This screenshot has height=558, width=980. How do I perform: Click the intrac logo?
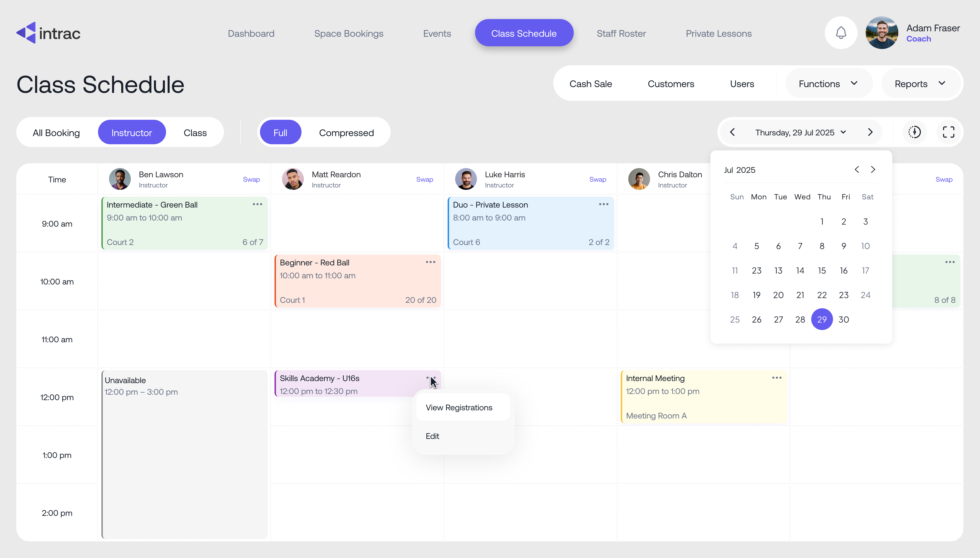point(48,33)
